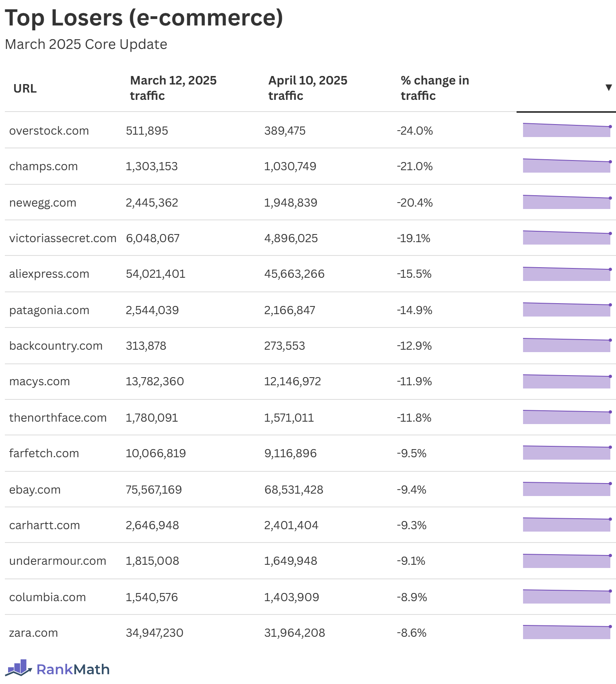Click the sort arrow on sparkline column
Screen dimensions: 616x684
[x=608, y=88]
